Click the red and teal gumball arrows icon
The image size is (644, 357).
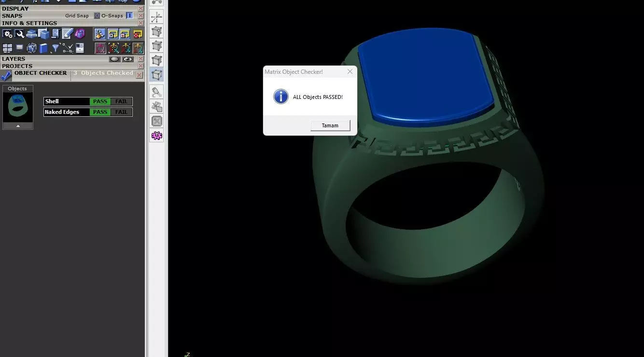(x=125, y=48)
